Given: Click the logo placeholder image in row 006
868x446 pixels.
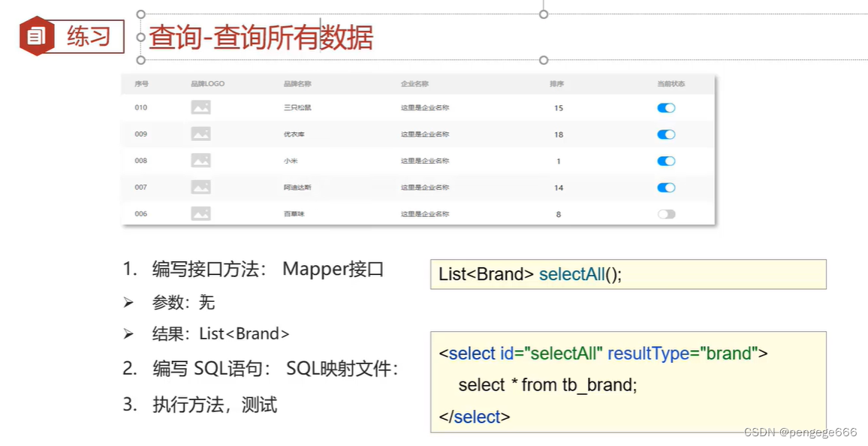Looking at the screenshot, I should 201,213.
